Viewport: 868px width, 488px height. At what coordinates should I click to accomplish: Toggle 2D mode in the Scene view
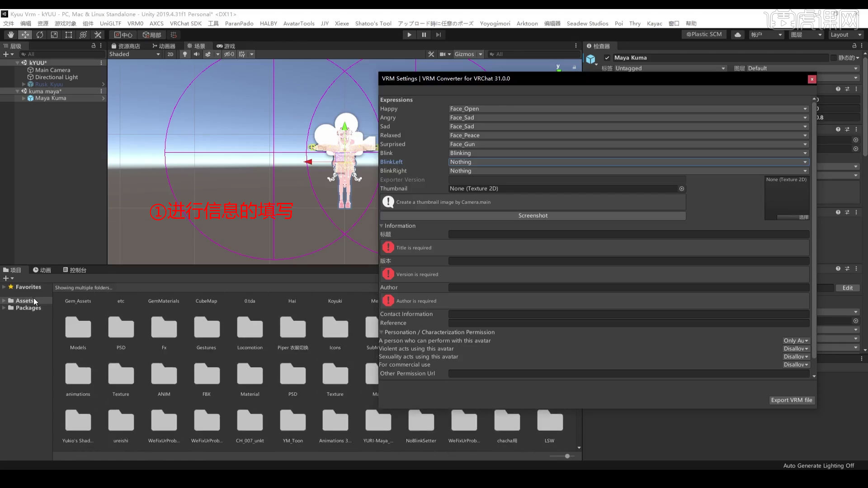coord(170,54)
